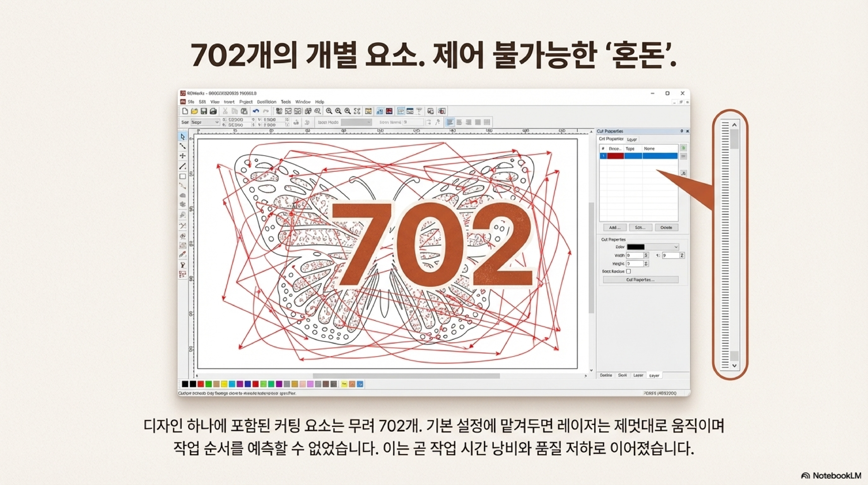
Task: Click the open folder icon
Action: pyautogui.click(x=194, y=111)
